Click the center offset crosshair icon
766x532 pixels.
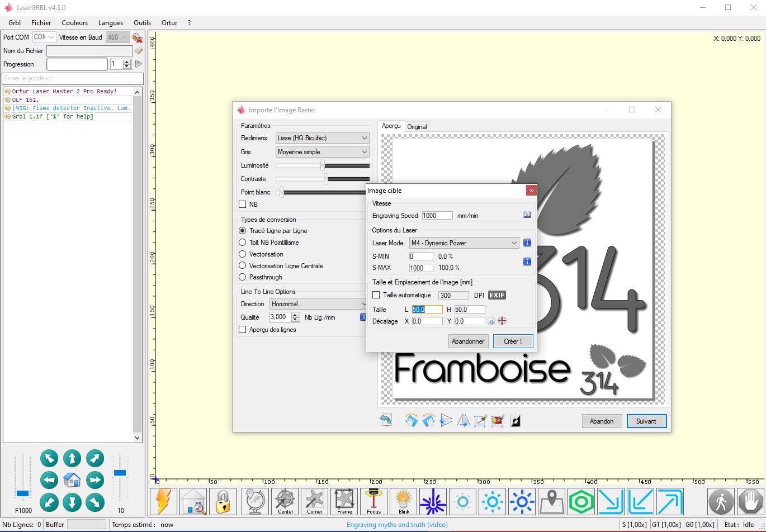[x=502, y=321]
